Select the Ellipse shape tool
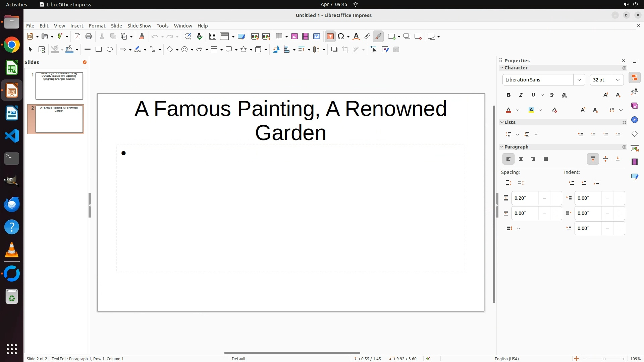The width and height of the screenshot is (644, 362). 110,50
